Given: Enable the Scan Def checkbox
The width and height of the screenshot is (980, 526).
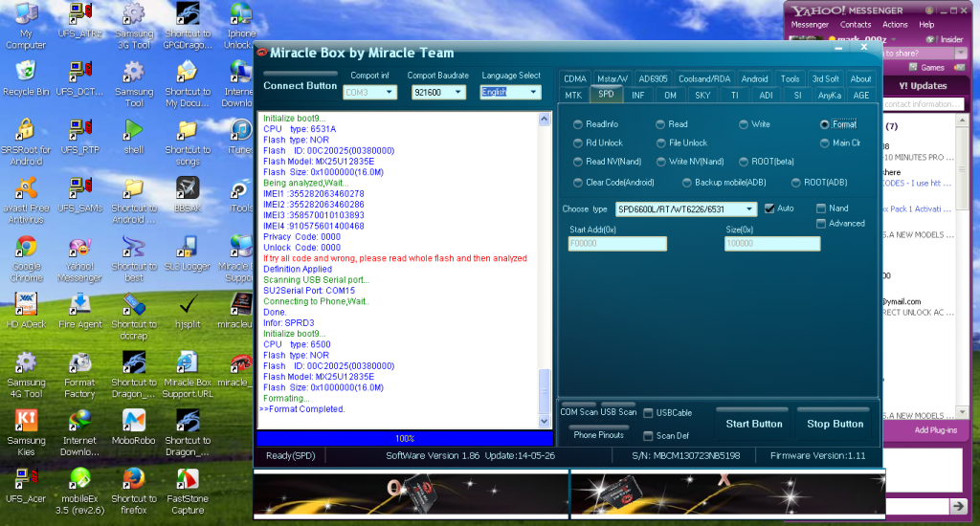Looking at the screenshot, I should (648, 436).
